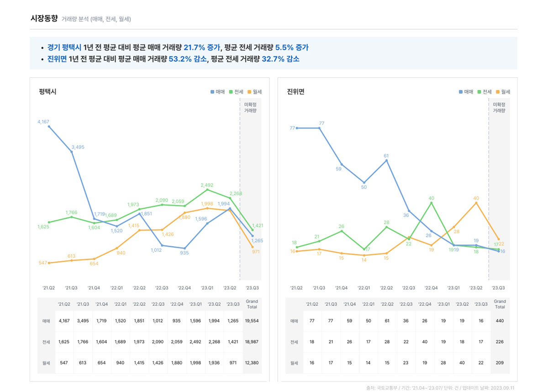Click the 진위면 chart title above the graph
548x392 pixels.
[295, 92]
